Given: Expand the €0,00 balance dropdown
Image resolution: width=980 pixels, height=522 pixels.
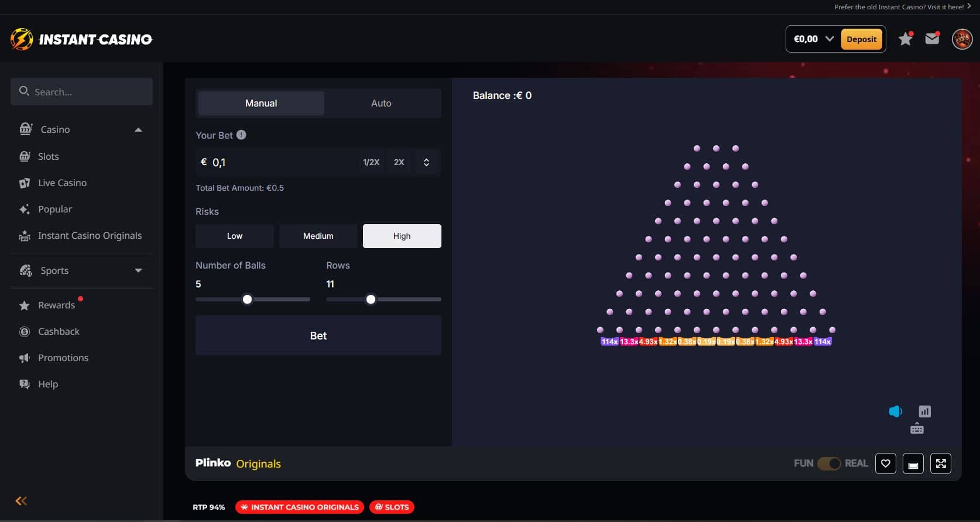Looking at the screenshot, I should click(x=829, y=39).
